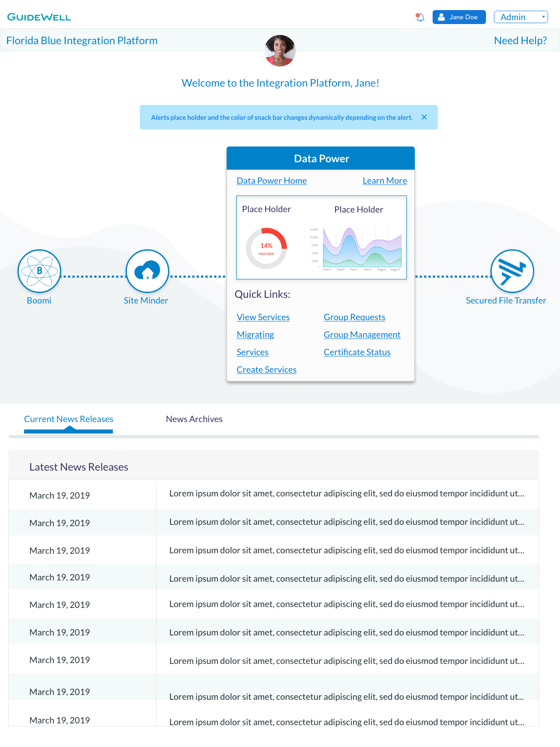Click the Site Minder label
Image resolution: width=560 pixels, height=747 pixels.
(146, 300)
